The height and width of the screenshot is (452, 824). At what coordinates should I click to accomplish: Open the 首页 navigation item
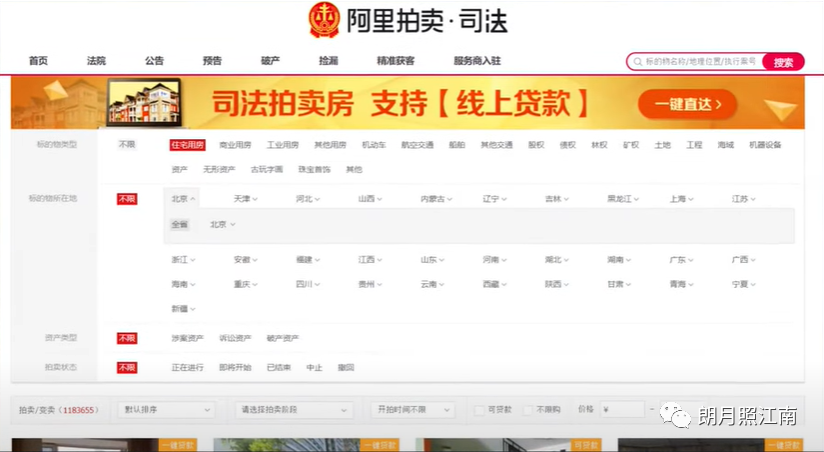coord(38,61)
